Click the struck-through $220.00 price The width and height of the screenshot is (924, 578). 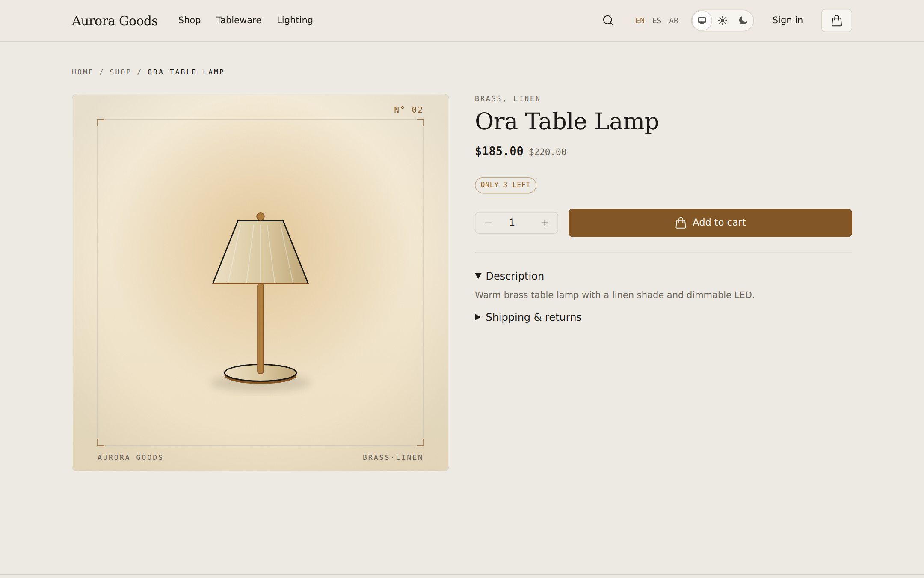(548, 152)
